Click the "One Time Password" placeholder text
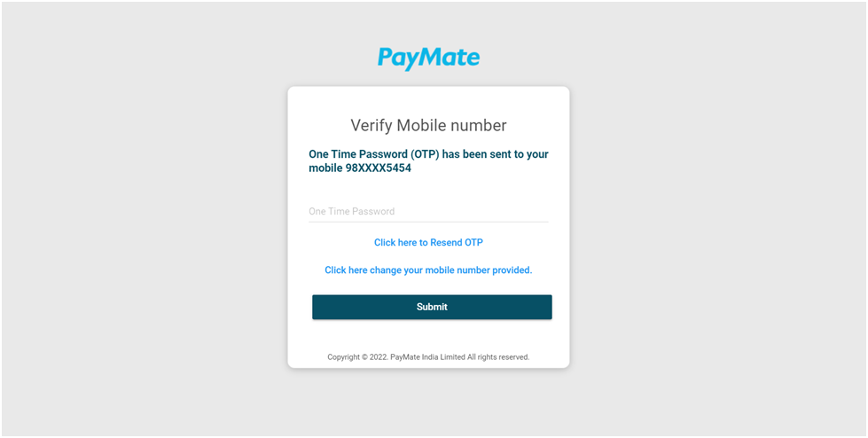 pyautogui.click(x=351, y=212)
